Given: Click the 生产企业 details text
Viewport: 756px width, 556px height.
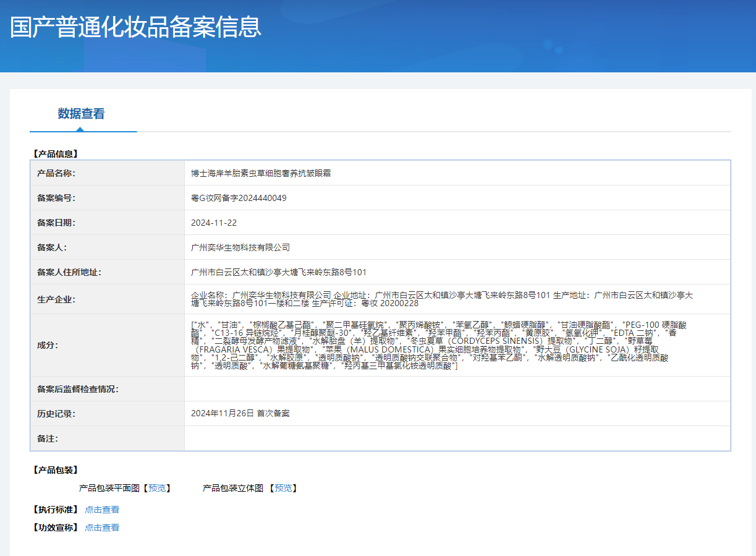Looking at the screenshot, I should tap(441, 299).
